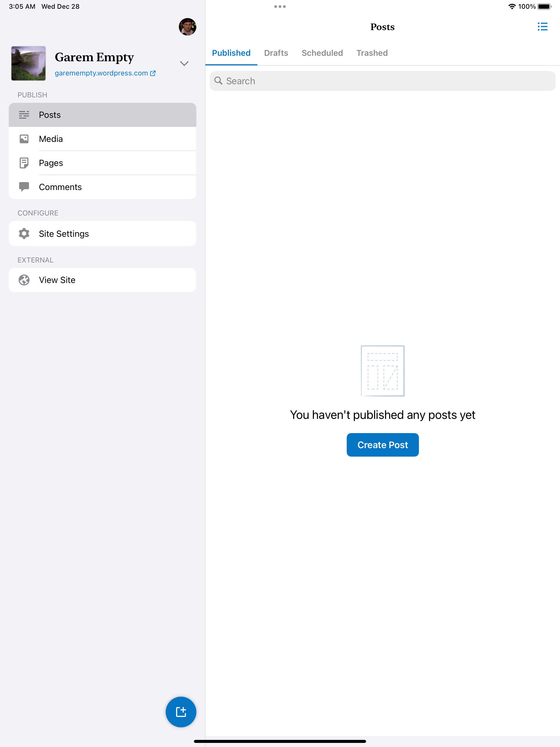The height and width of the screenshot is (747, 560).
Task: Tap the Garem Empty site thumbnail
Action: click(28, 63)
